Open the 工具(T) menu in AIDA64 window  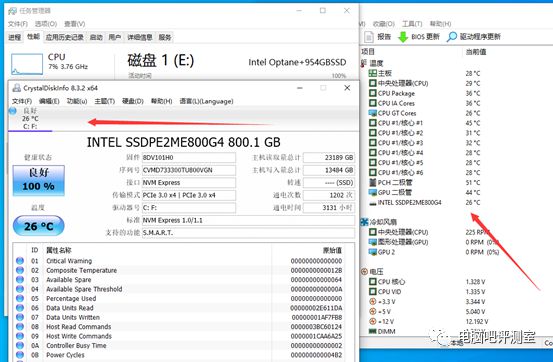(x=412, y=24)
